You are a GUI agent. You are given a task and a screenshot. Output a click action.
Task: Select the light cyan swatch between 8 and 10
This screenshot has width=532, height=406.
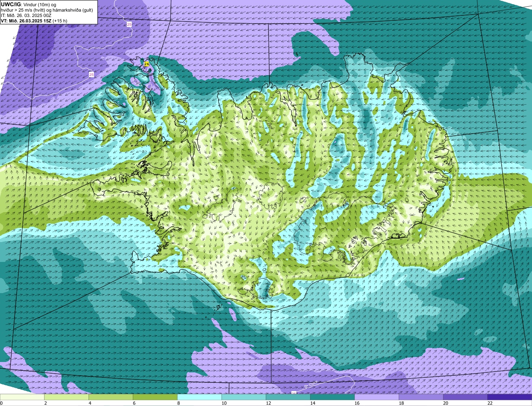tap(199, 397)
